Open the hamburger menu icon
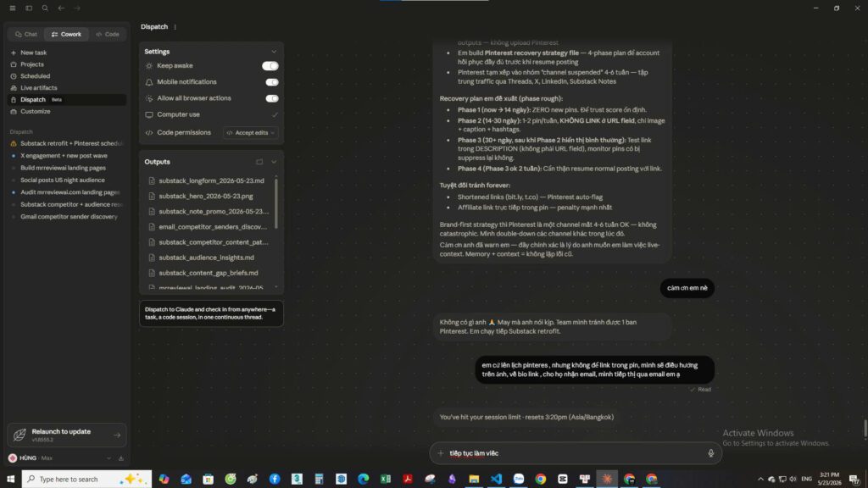This screenshot has width=868, height=488. [x=12, y=8]
